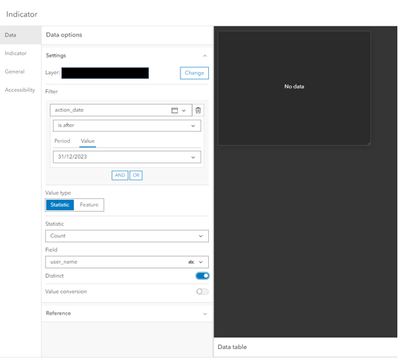Click the Data options heading
Image resolution: width=400 pixels, height=361 pixels.
tap(64, 35)
